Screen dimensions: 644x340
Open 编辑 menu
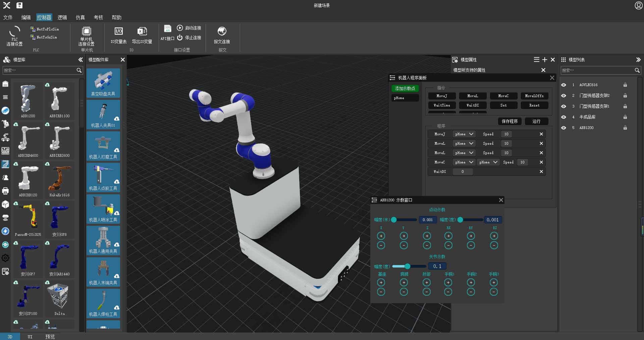(x=26, y=17)
